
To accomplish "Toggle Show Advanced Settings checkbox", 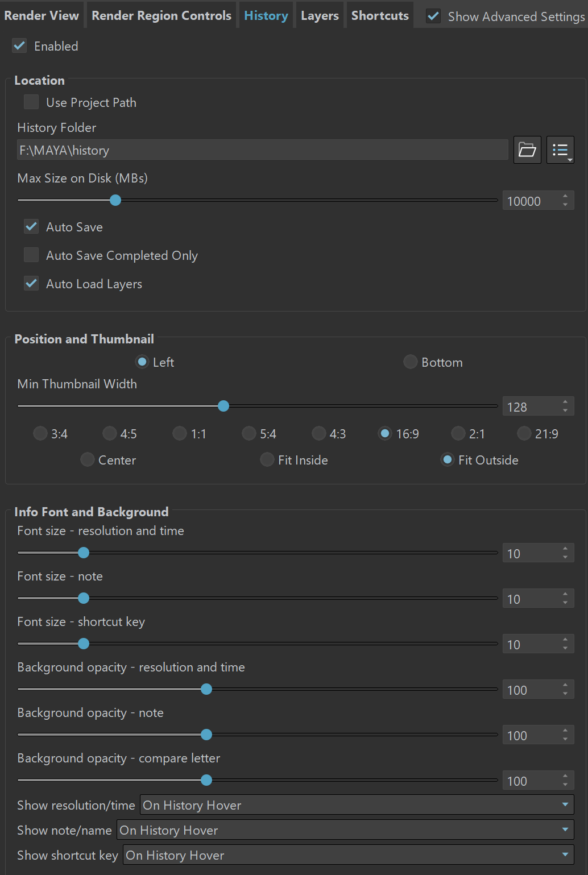I will click(433, 16).
